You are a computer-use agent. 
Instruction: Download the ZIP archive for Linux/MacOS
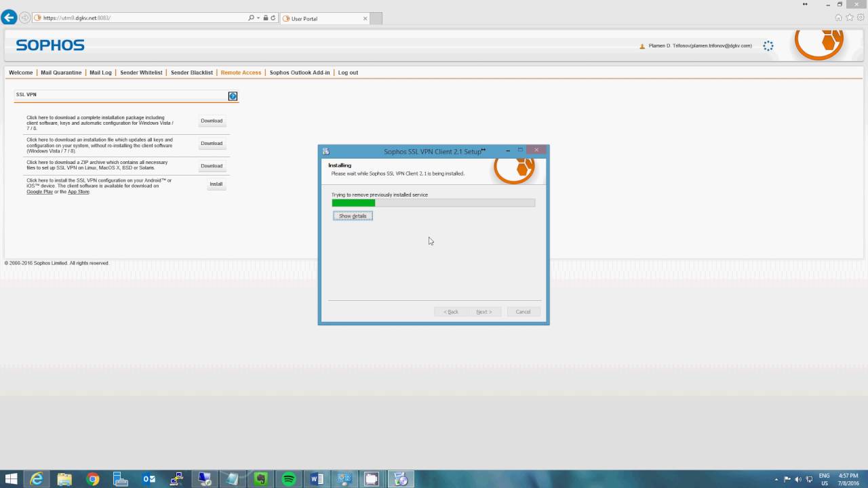pos(212,165)
